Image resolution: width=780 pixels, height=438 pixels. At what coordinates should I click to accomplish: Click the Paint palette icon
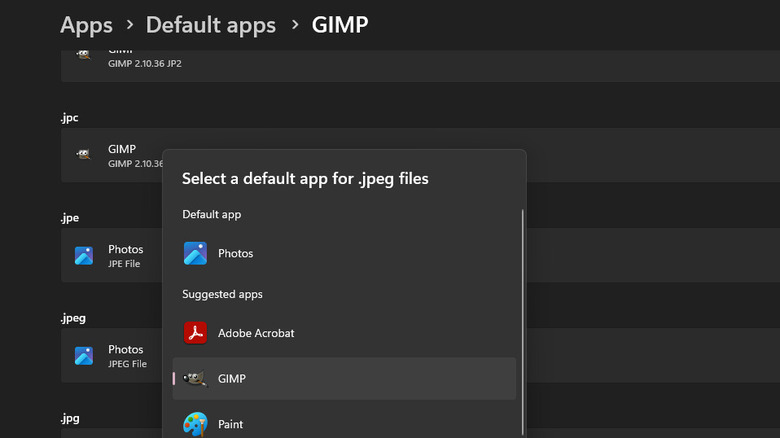point(195,424)
